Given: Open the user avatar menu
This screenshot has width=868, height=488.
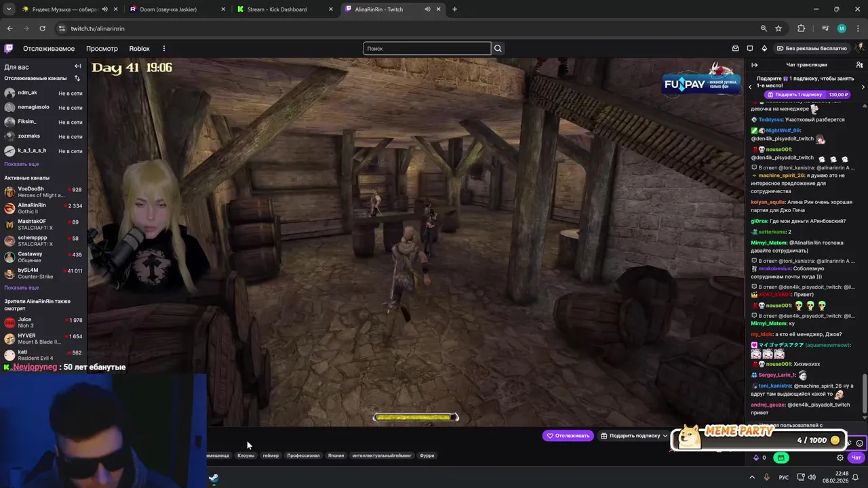Looking at the screenshot, I should (860, 48).
